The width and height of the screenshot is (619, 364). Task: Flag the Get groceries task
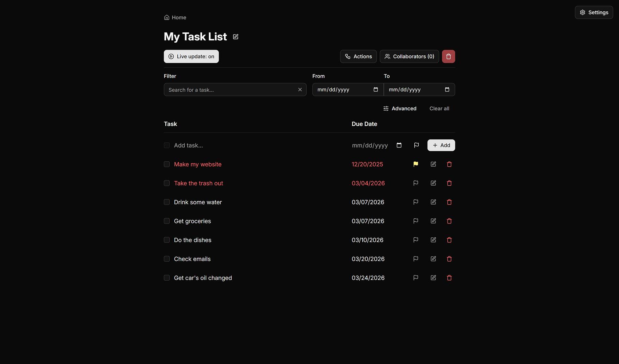click(415, 221)
